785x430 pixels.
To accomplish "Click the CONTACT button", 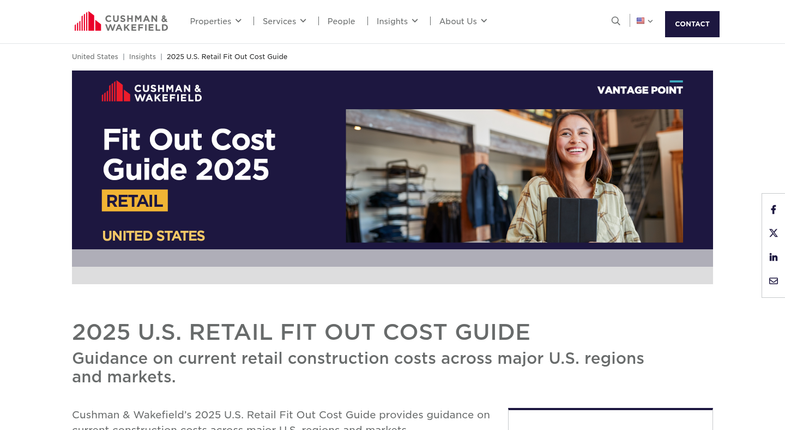I will click(x=692, y=24).
